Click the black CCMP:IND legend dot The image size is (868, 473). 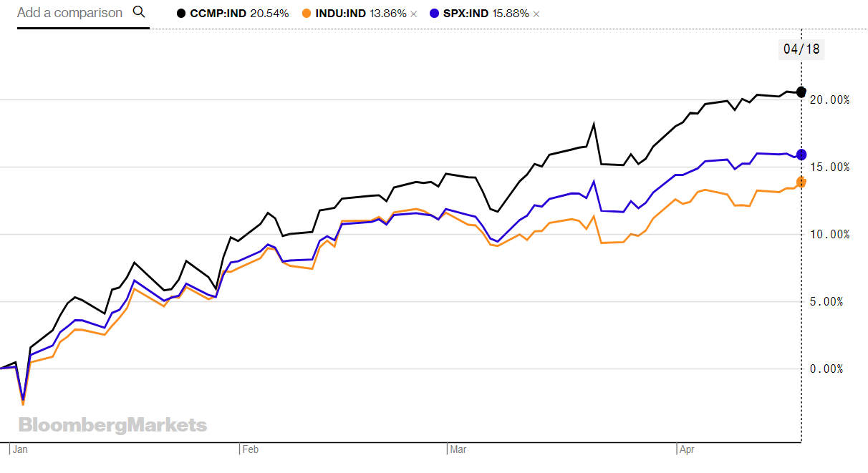click(x=181, y=14)
